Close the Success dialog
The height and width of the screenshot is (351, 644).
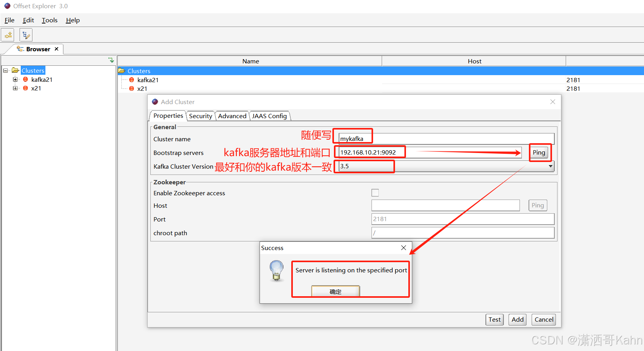coord(404,248)
